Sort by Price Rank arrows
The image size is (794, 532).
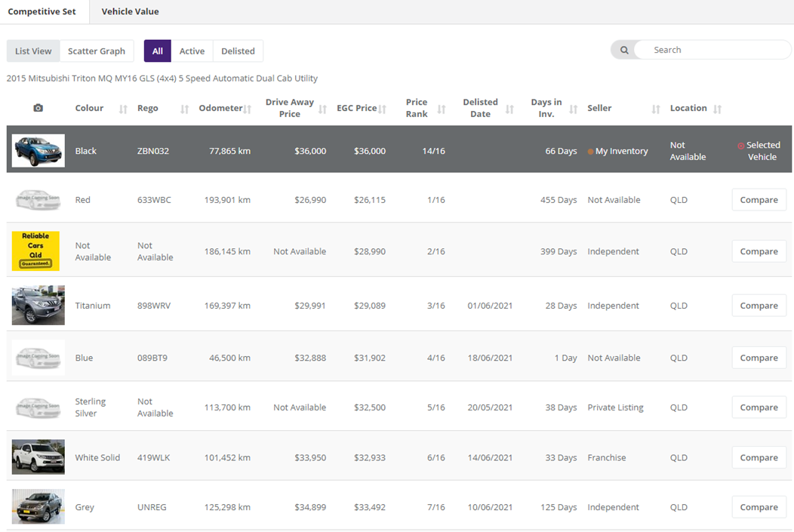(442, 109)
